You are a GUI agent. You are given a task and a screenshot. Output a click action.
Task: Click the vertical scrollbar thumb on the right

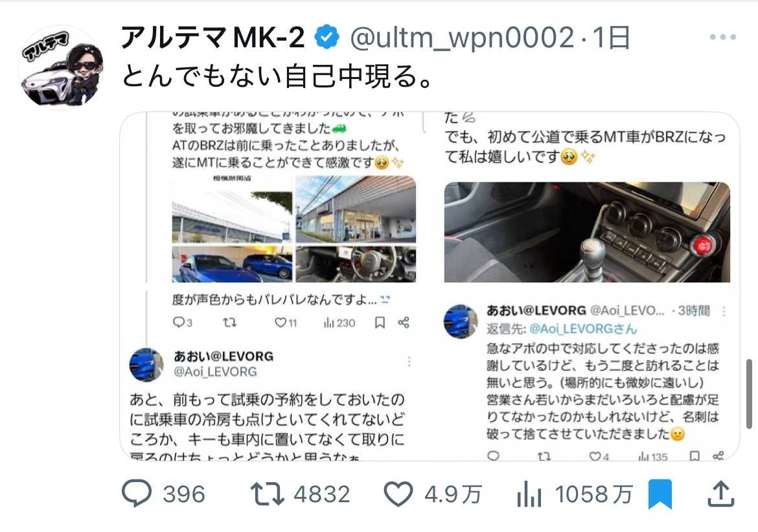coord(749,394)
